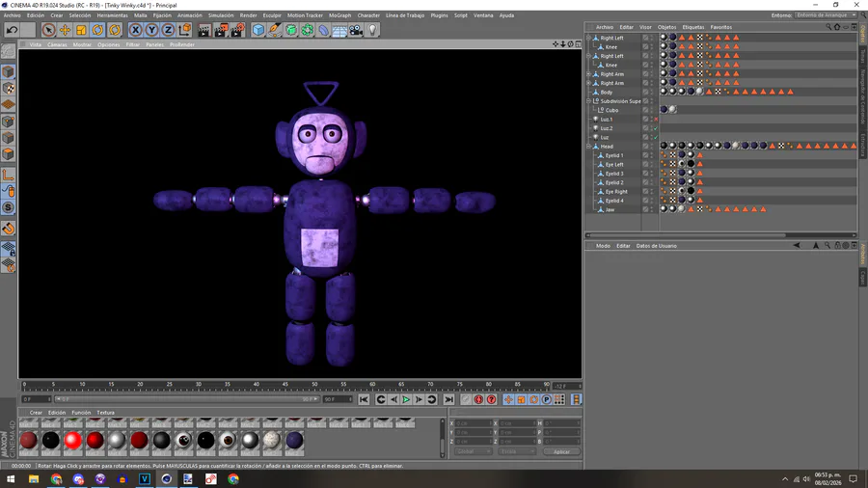Click the Play forward button

coord(406,399)
